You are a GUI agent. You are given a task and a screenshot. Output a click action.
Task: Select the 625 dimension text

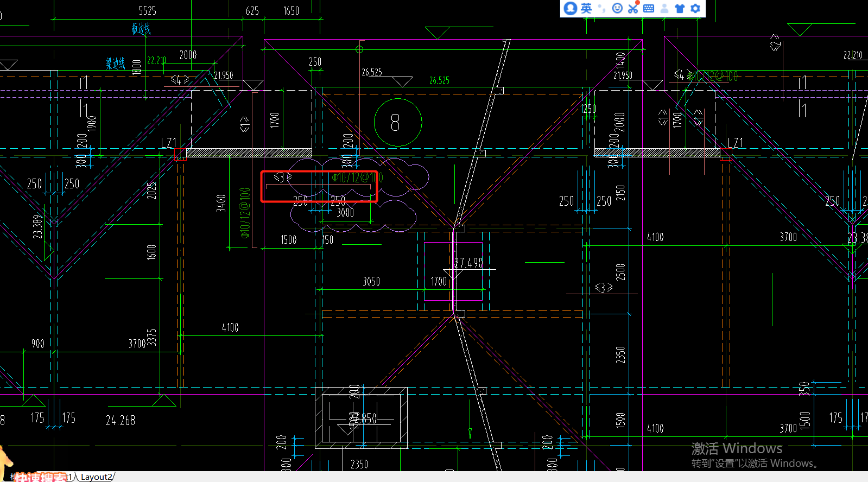coord(252,11)
